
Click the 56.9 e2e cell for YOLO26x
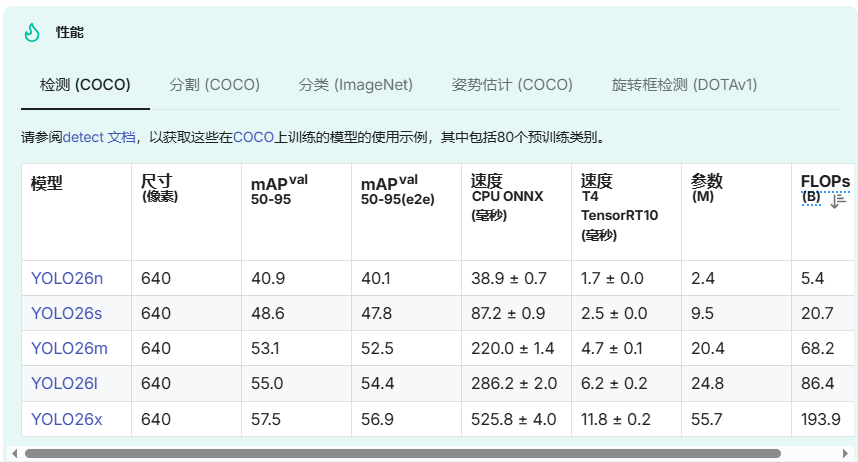407,419
